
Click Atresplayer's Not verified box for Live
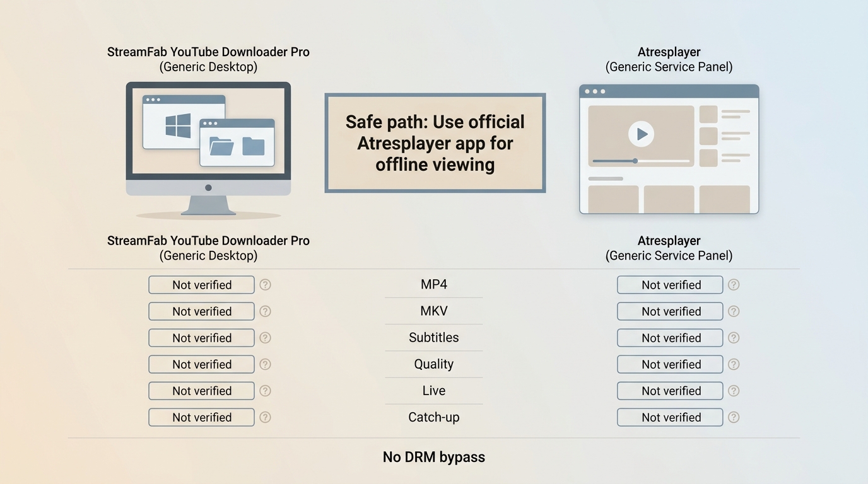[670, 391]
